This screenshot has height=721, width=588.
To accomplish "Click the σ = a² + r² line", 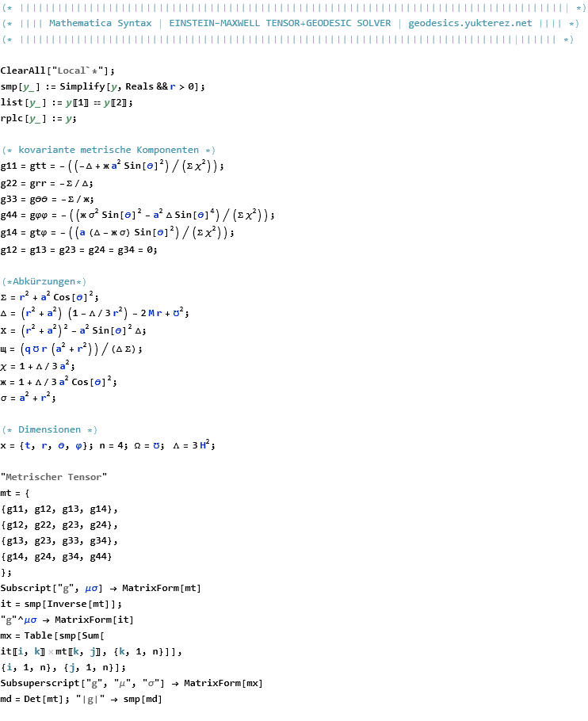I will [x=28, y=397].
